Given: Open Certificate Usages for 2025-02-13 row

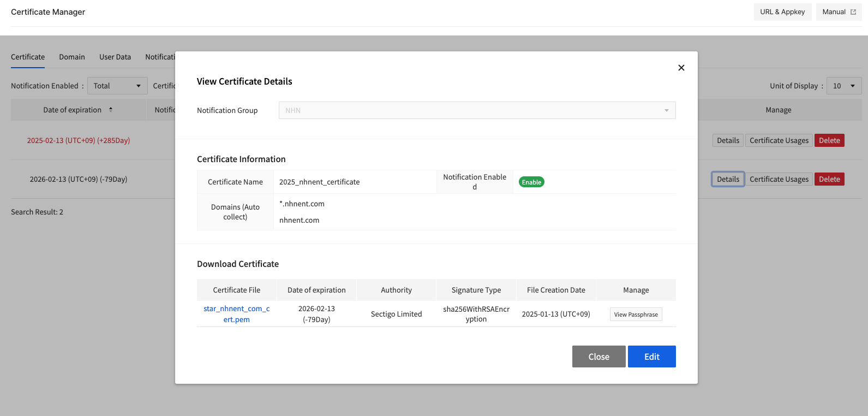Looking at the screenshot, I should pos(779,140).
